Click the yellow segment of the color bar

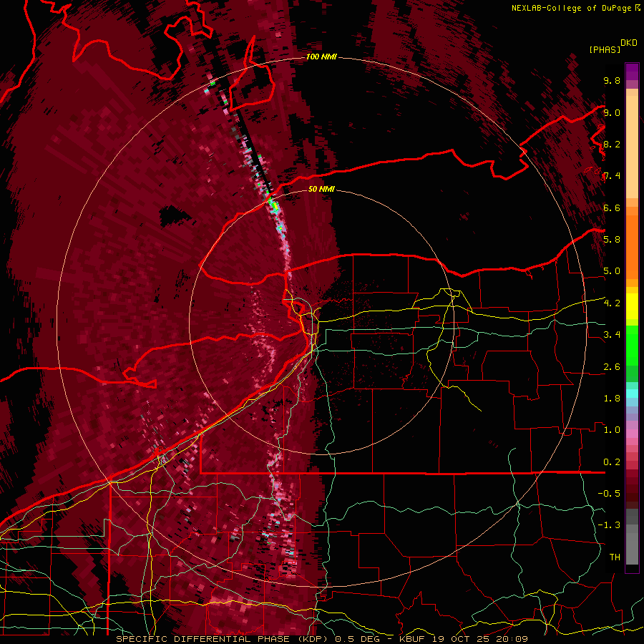pos(632,306)
